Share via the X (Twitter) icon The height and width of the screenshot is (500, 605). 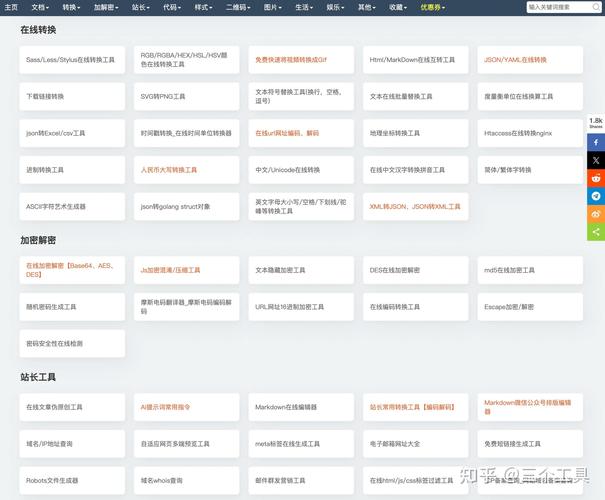596,160
